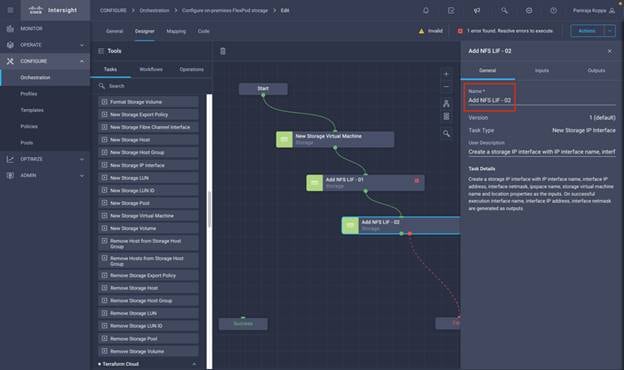The image size is (624, 370).
Task: Select New Storage Export Policy task
Action: click(148, 115)
